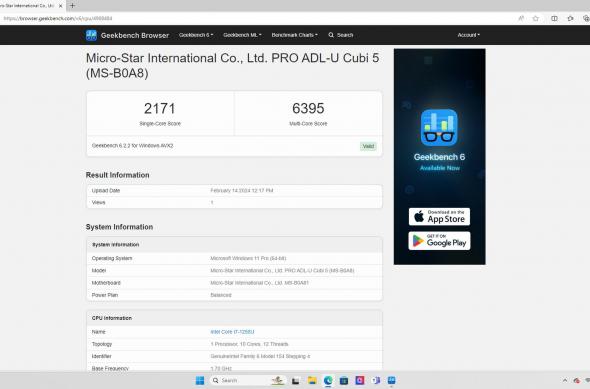590x389 pixels.
Task: Open the Intel Core i7-1255U processor link
Action: click(x=232, y=332)
